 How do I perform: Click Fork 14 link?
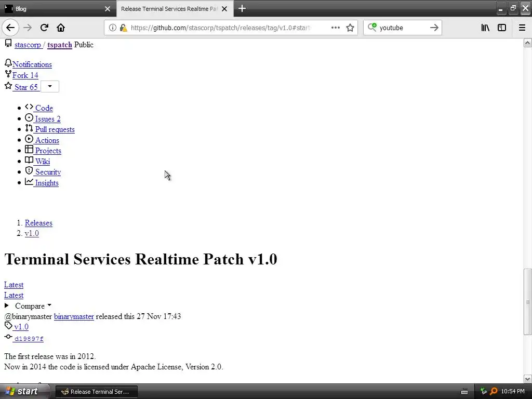(25, 75)
